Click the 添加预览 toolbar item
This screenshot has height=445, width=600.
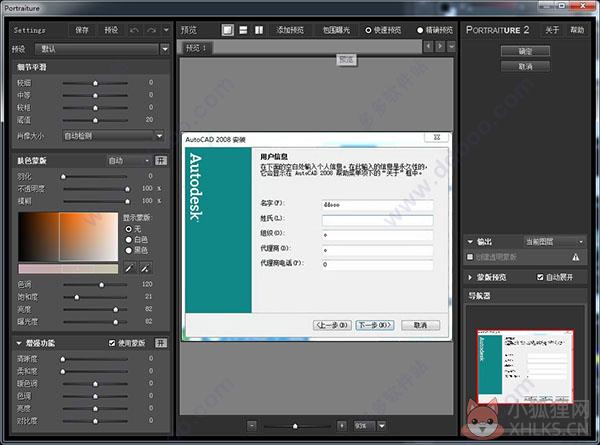tap(290, 30)
